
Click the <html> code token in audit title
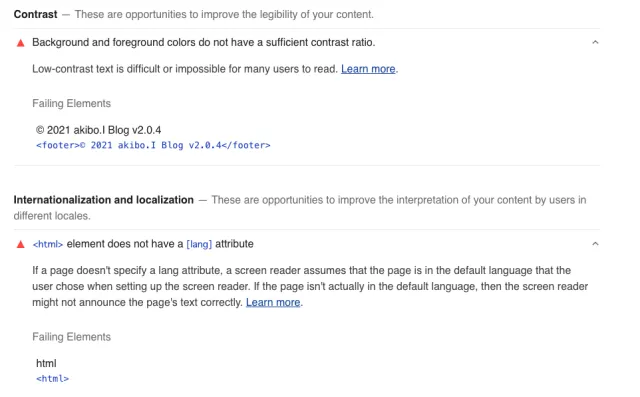(x=48, y=244)
